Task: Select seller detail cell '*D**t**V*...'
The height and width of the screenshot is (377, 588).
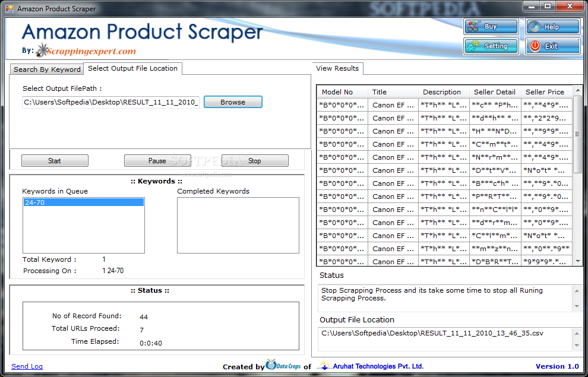Action: pos(495,170)
